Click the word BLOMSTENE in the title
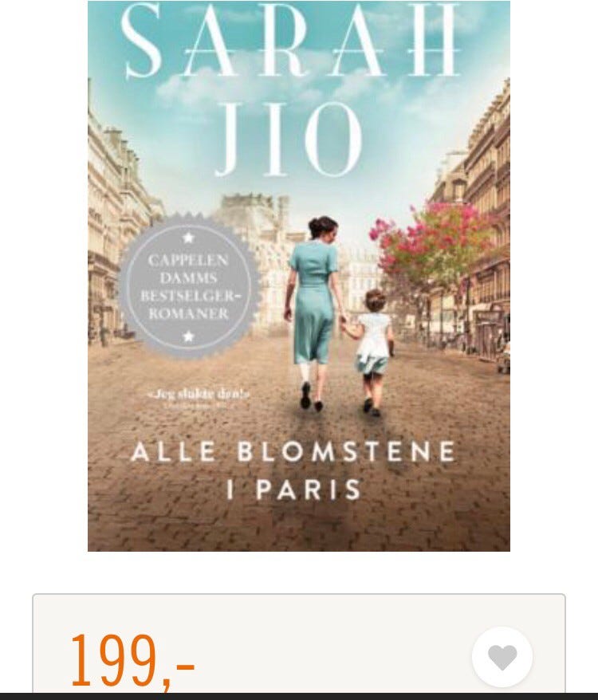 (346, 452)
